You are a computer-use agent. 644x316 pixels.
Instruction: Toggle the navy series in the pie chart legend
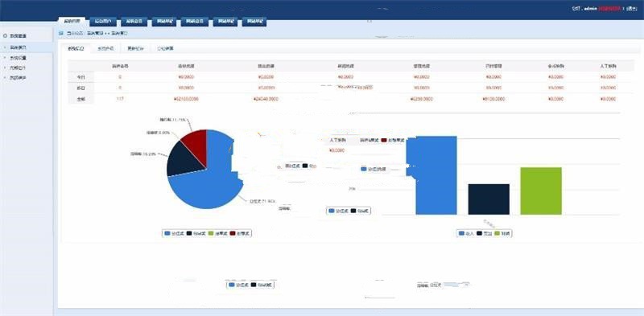[196, 233]
